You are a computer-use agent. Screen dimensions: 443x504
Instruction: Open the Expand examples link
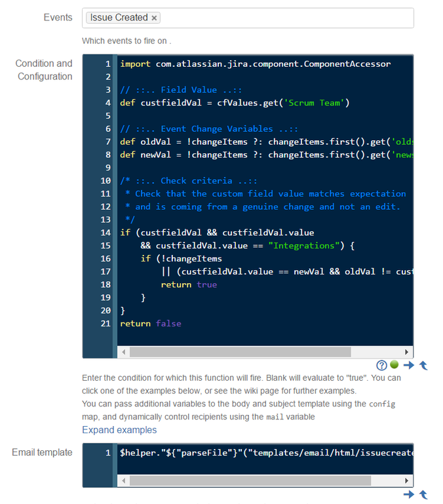[x=119, y=430]
